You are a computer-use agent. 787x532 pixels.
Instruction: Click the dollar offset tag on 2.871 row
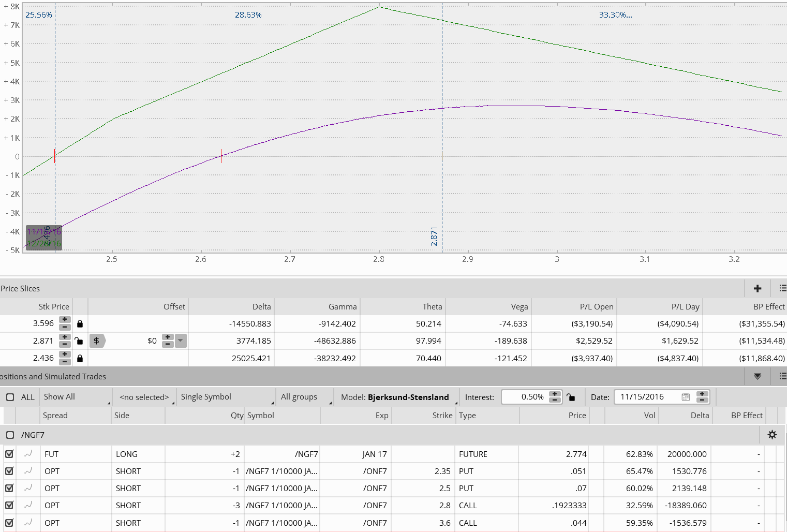tap(97, 341)
